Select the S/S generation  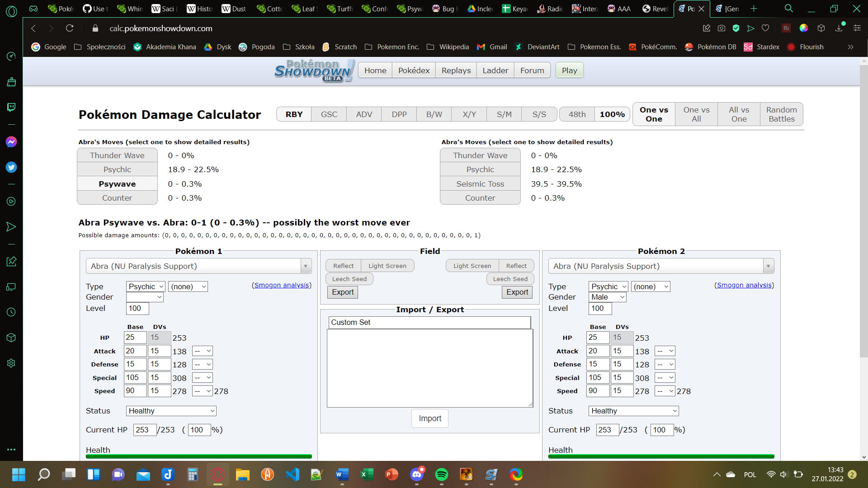(539, 114)
